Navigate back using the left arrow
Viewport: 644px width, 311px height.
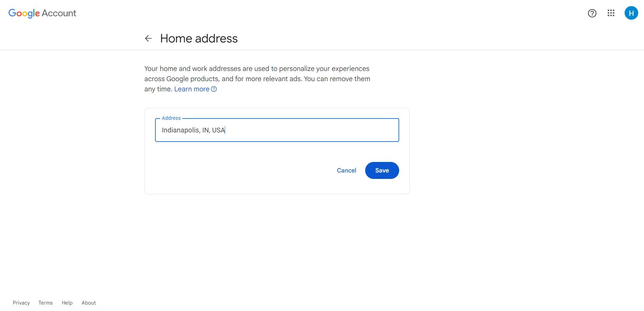coord(148,38)
